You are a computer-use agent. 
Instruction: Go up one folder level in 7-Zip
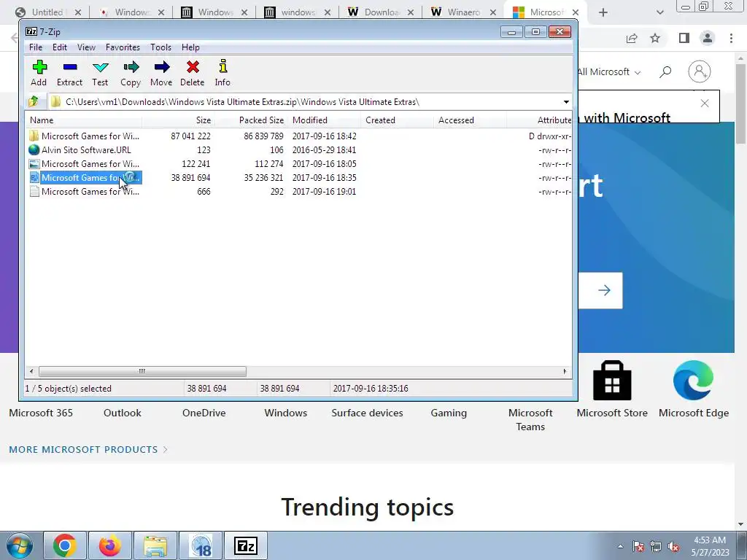(x=34, y=101)
